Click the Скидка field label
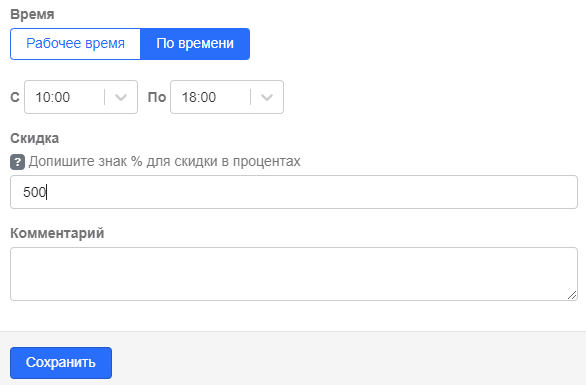This screenshot has width=586, height=385. [x=34, y=138]
